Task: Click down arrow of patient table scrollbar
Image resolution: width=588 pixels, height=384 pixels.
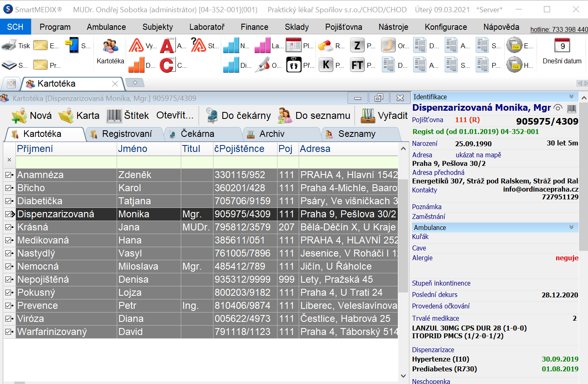Action: (403, 376)
